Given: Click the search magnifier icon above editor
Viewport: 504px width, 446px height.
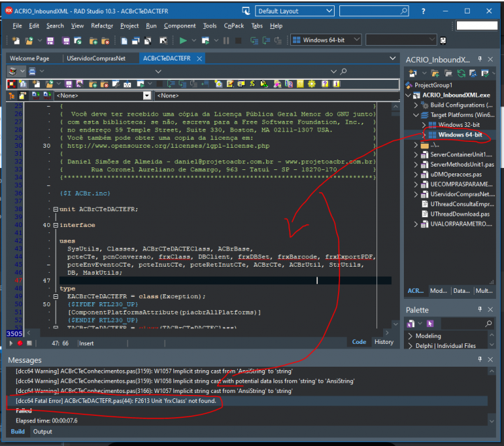Looking at the screenshot, I should [343, 71].
